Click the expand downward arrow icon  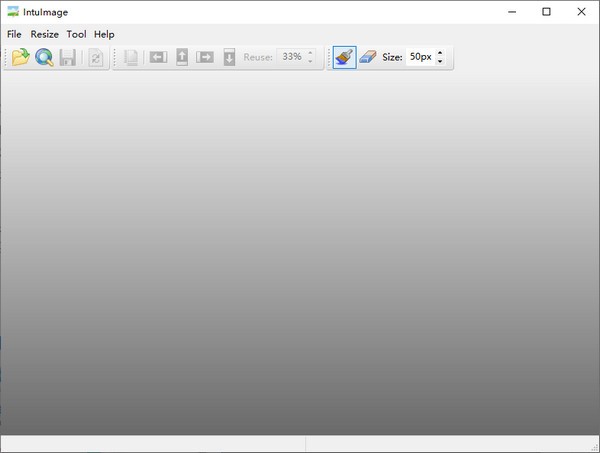click(x=229, y=57)
